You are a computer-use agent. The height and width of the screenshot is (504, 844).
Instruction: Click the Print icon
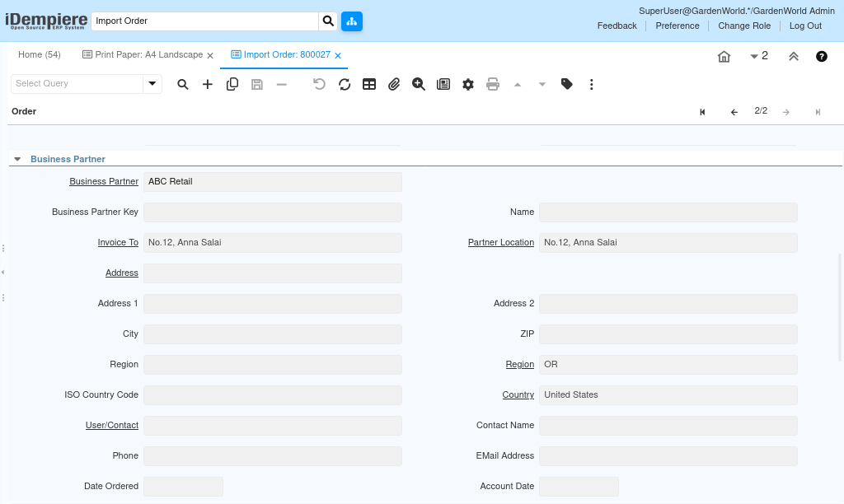point(493,85)
